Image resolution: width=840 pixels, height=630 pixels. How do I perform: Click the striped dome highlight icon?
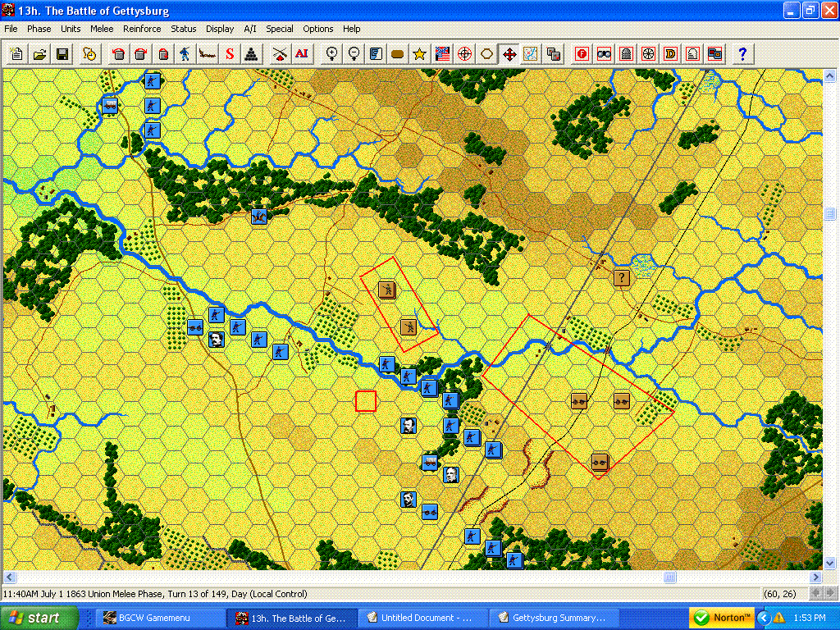(626, 53)
